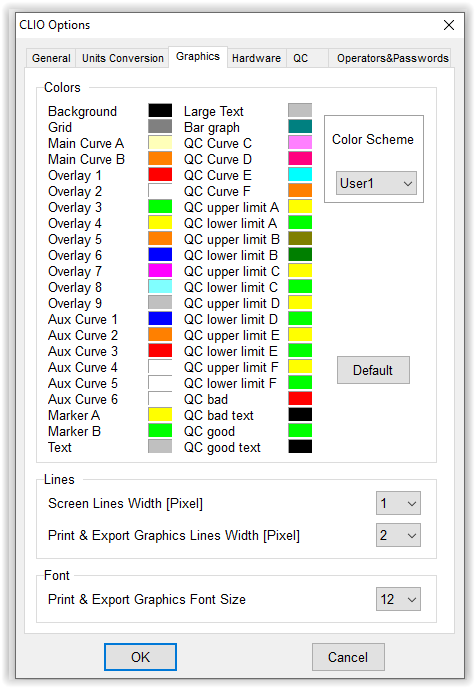Pick the Overlay 4 yellow swatch
This screenshot has width=475, height=688.
[x=160, y=222]
